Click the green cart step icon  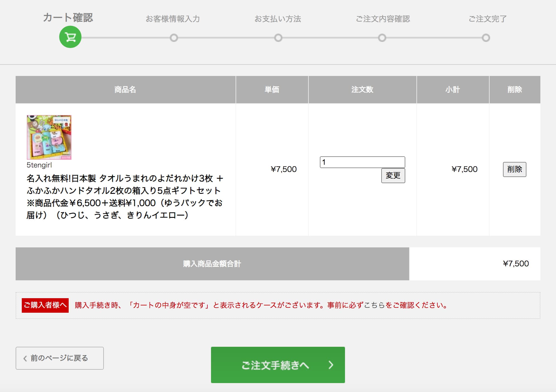70,37
